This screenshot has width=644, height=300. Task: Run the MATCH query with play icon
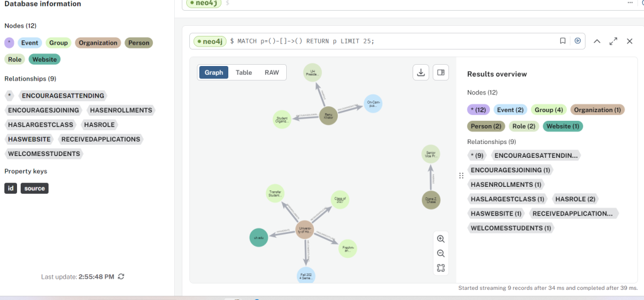click(x=577, y=41)
